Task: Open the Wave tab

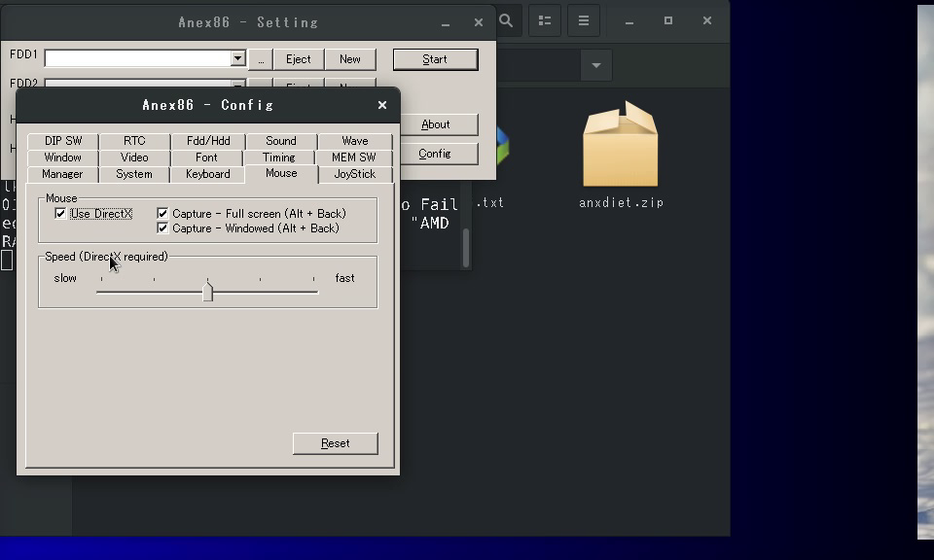Action: pos(355,141)
